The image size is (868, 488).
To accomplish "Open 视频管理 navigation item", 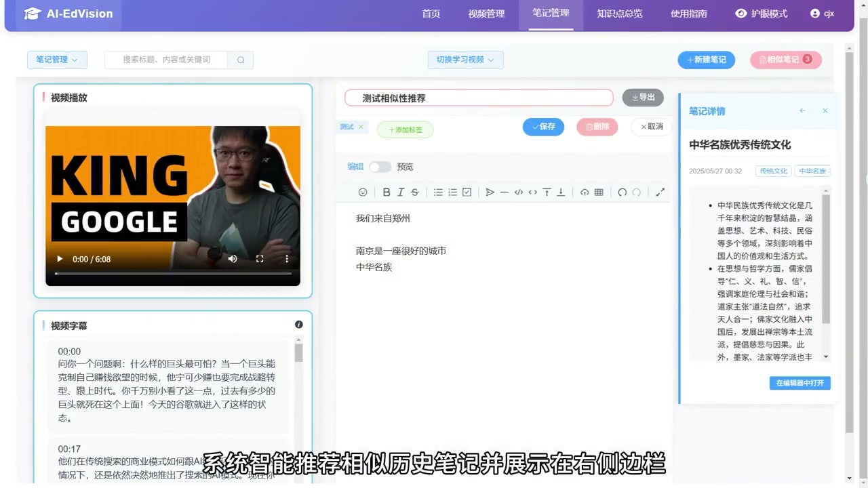I will pos(486,14).
